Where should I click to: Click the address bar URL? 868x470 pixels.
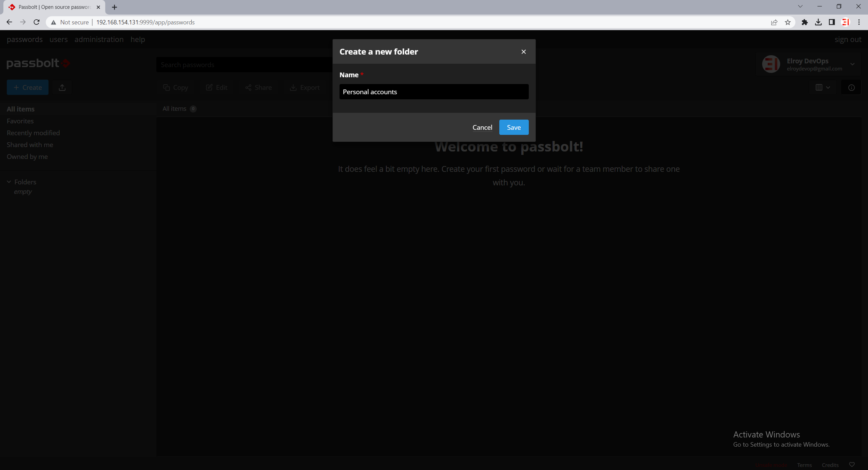145,22
